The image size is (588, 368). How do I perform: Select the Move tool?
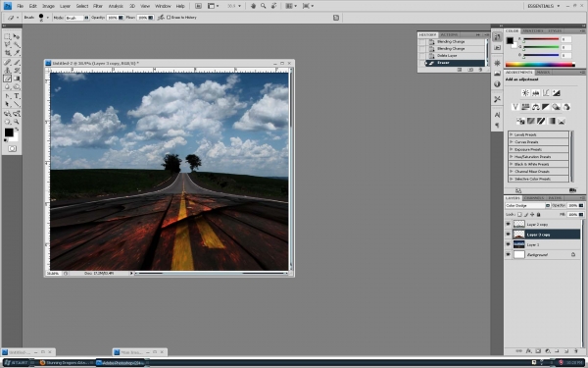click(x=17, y=36)
